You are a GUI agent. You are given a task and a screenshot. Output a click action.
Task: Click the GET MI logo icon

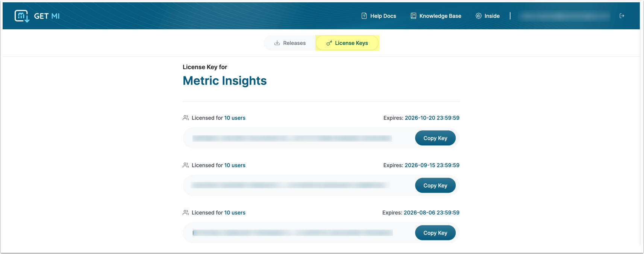point(22,16)
